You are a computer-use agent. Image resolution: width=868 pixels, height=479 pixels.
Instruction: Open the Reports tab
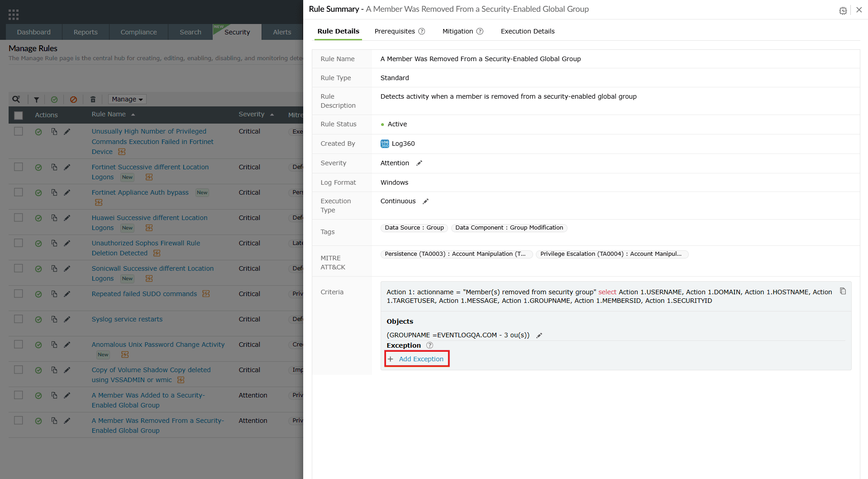tap(86, 32)
